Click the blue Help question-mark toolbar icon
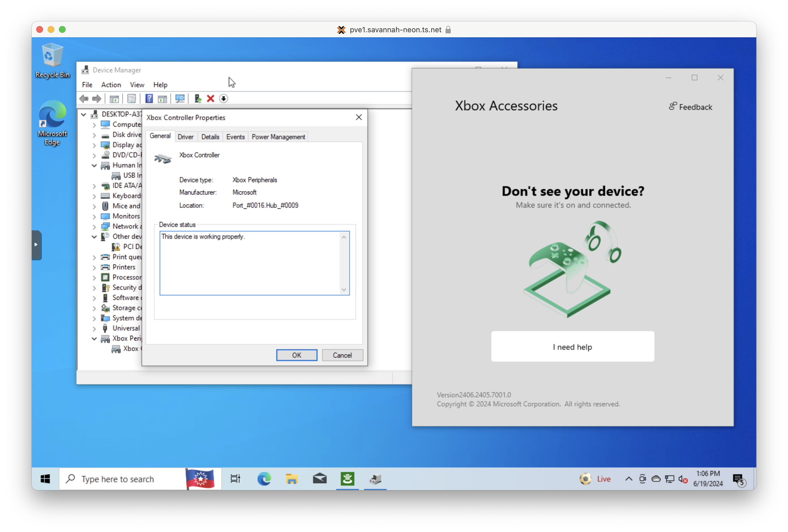This screenshot has width=788, height=532. pos(149,99)
